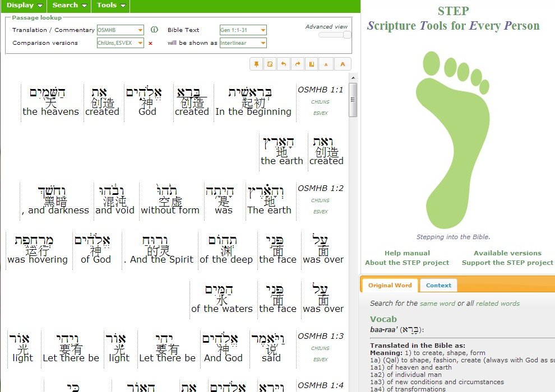This screenshot has height=392, width=555.
Task: Click the smaller font size icon
Action: [326, 64]
